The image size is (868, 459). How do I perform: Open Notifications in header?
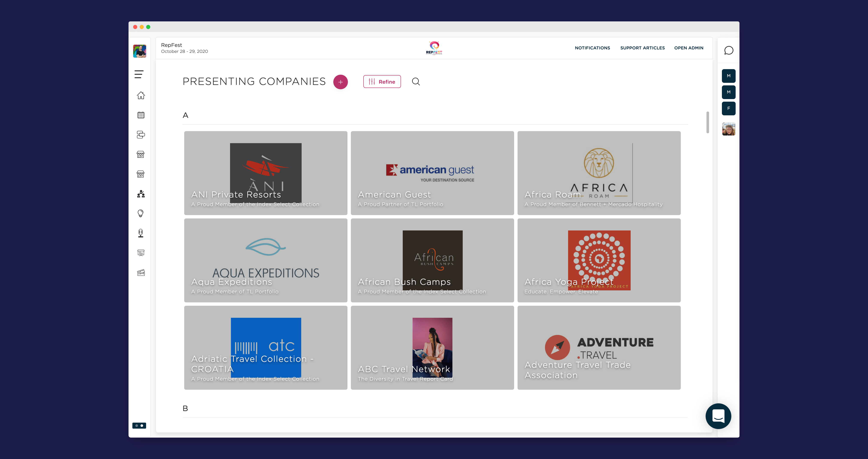pyautogui.click(x=592, y=48)
